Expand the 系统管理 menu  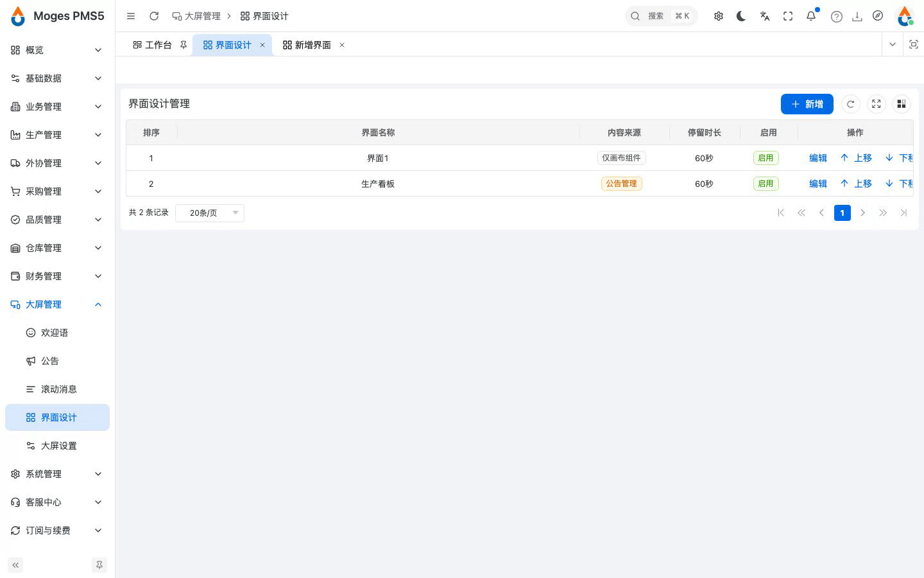[x=57, y=474]
